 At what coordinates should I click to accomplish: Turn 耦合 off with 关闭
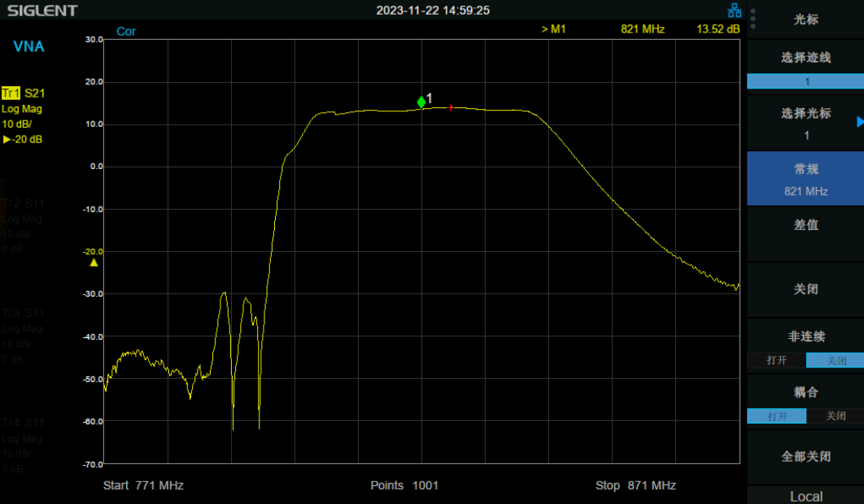click(x=836, y=416)
